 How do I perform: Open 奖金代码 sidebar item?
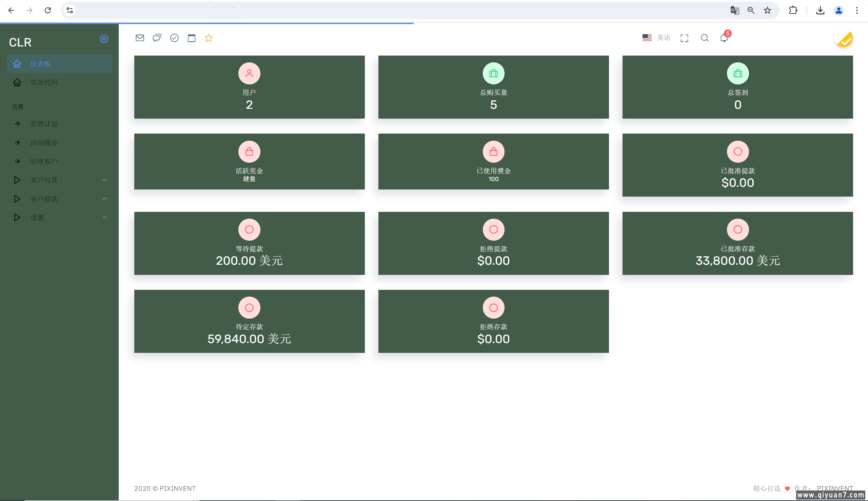click(44, 82)
